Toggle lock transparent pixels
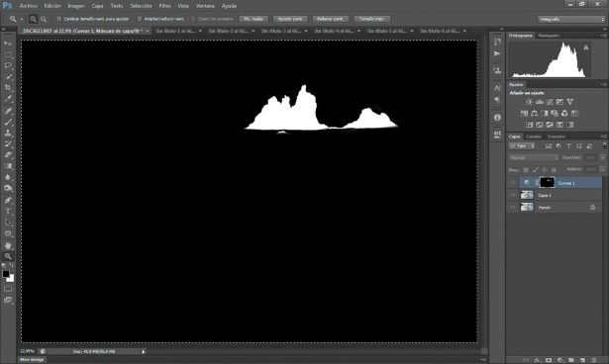The height and width of the screenshot is (364, 609). (526, 169)
